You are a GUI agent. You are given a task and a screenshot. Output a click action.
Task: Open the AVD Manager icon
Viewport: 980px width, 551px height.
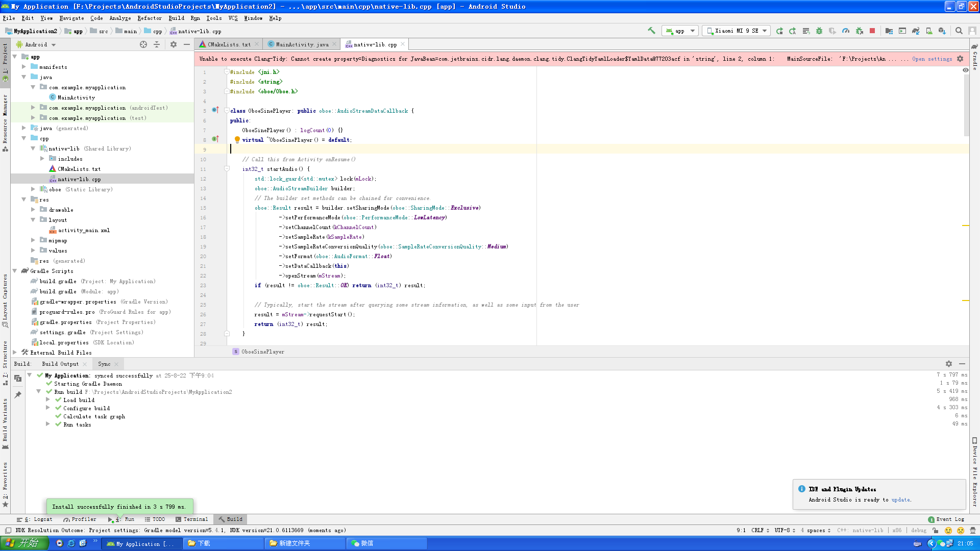click(x=929, y=31)
